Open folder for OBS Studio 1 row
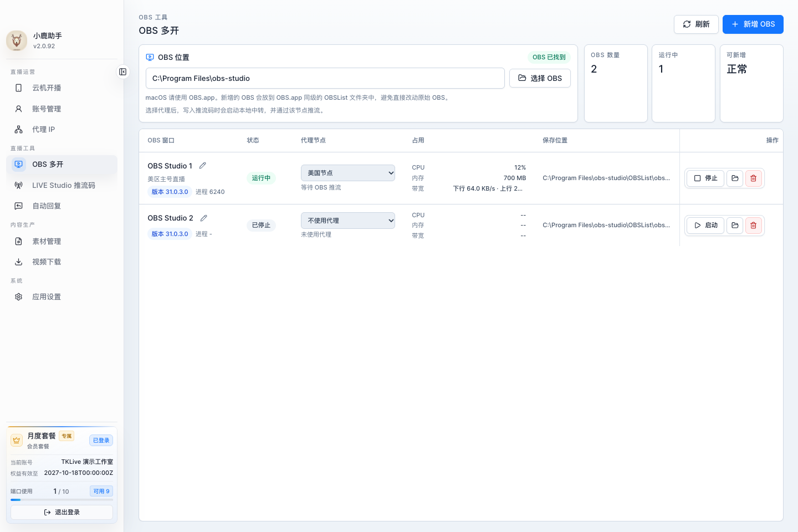798x532 pixels. coord(735,178)
